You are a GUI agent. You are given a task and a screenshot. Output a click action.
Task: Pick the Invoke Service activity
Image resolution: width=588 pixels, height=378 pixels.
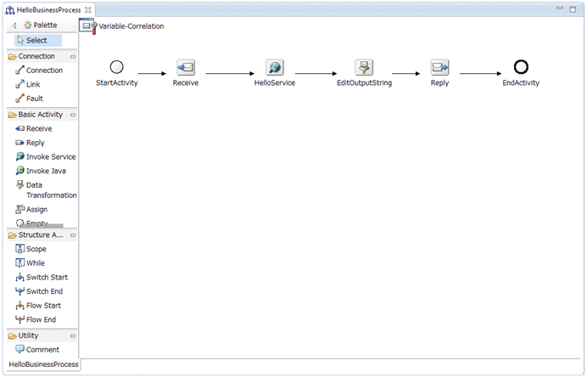tap(45, 156)
